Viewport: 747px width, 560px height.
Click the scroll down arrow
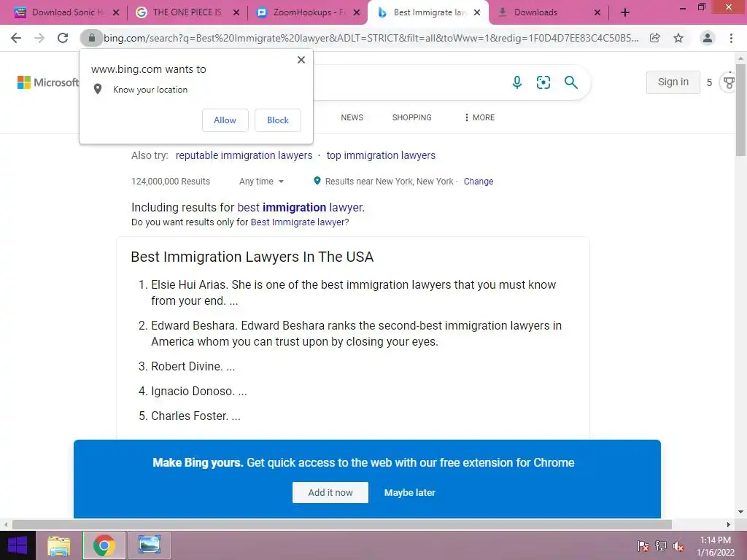click(x=740, y=512)
